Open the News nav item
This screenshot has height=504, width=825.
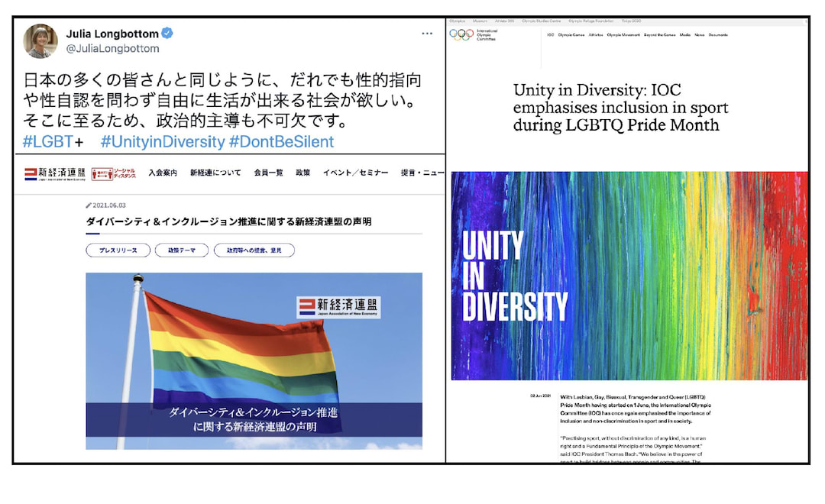699,34
